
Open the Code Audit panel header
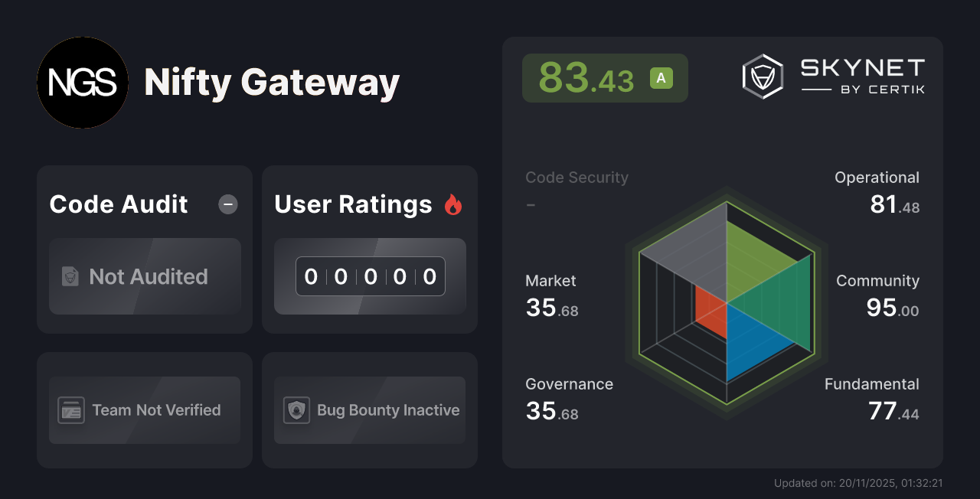pos(118,204)
